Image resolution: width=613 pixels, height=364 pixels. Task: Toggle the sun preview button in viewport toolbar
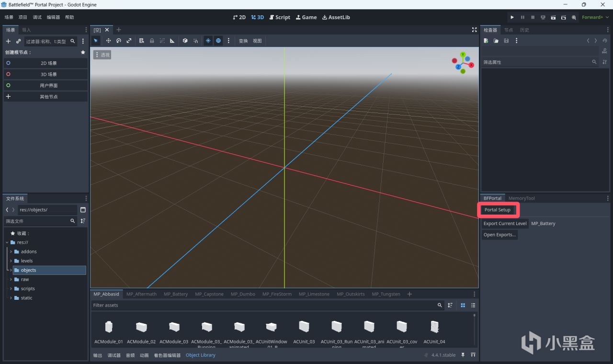208,41
